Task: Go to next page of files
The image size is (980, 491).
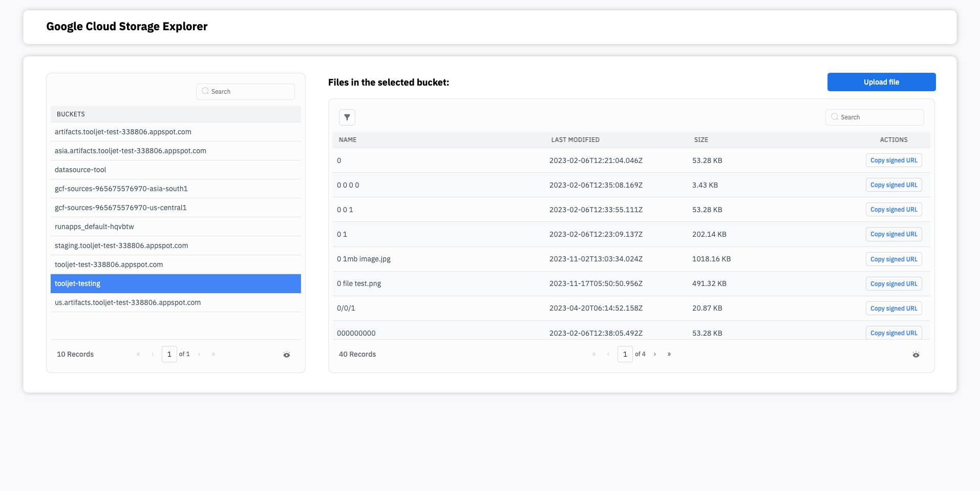Action: coord(654,354)
